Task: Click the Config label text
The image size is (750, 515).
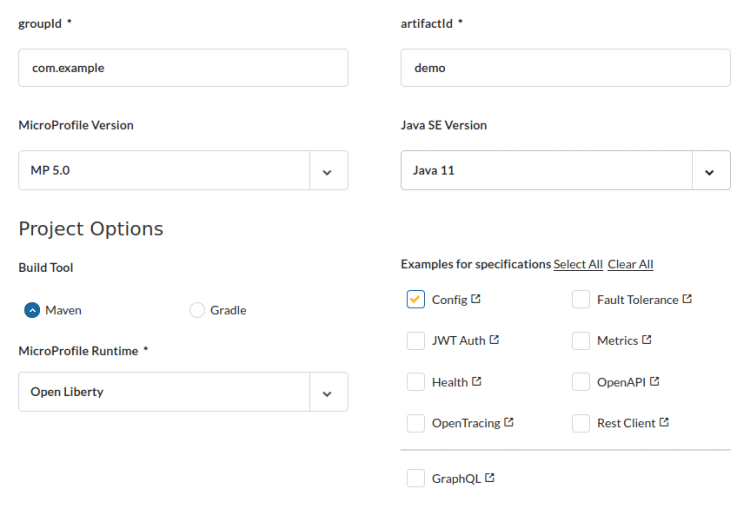Action: tap(450, 300)
